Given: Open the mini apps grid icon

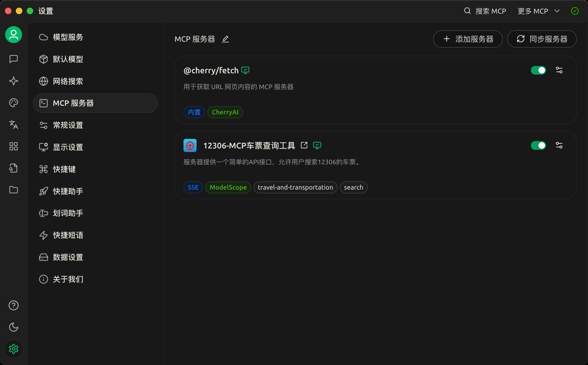Looking at the screenshot, I should (x=13, y=146).
